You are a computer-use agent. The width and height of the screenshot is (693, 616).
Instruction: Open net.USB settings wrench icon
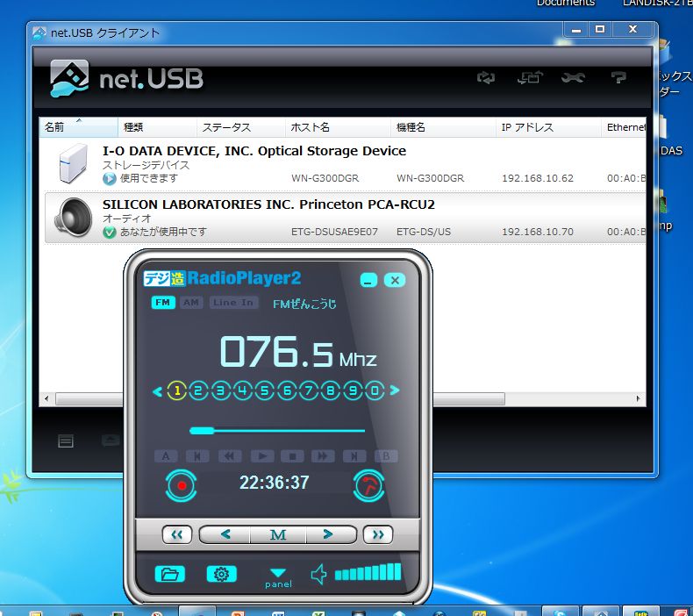573,78
